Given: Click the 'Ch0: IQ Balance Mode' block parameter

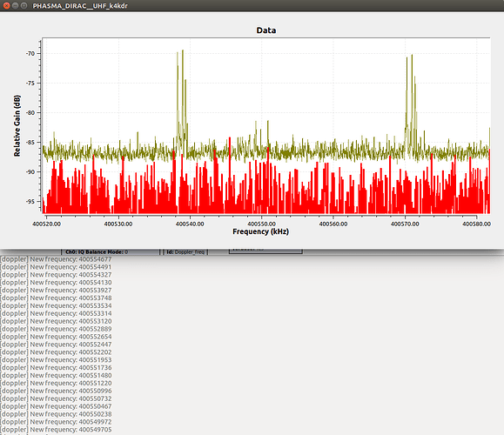Looking at the screenshot, I should click(x=97, y=252).
